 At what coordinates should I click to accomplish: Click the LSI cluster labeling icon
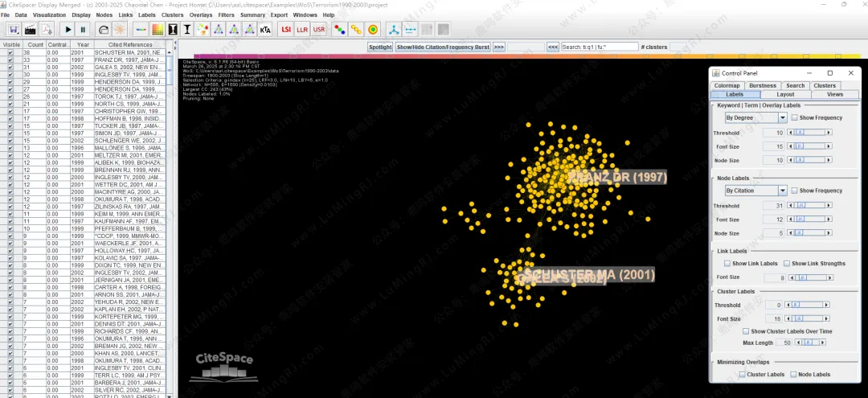click(285, 30)
